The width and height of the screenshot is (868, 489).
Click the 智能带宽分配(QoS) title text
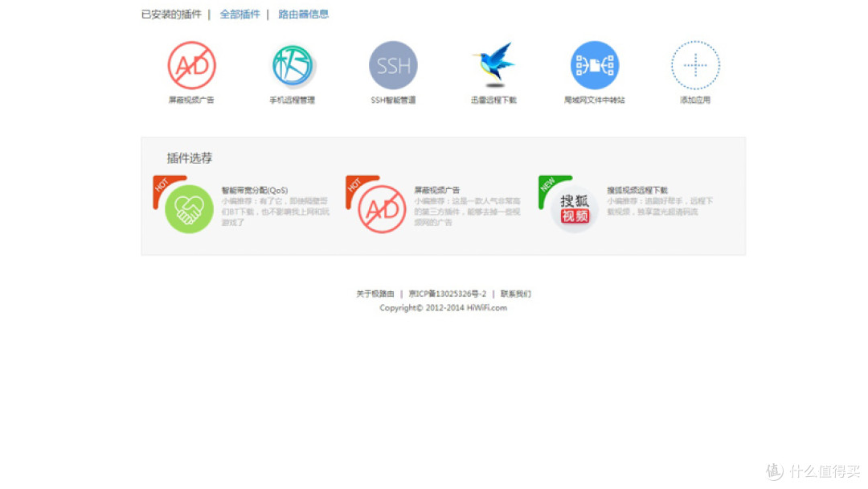click(255, 190)
